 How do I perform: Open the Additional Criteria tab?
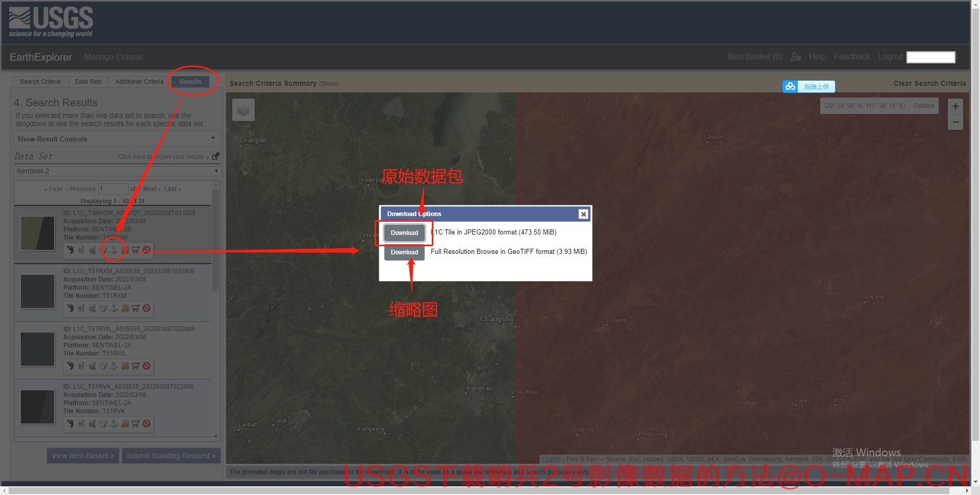click(139, 82)
